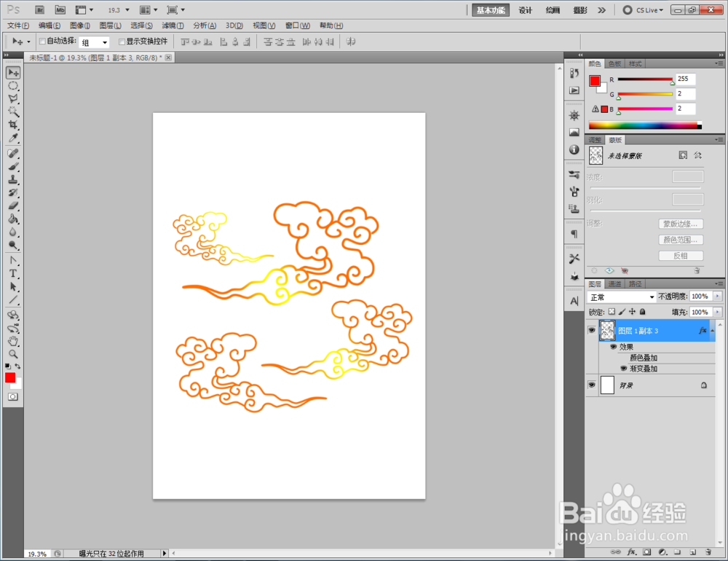
Task: Toggle lock image pixels
Action: click(x=622, y=312)
